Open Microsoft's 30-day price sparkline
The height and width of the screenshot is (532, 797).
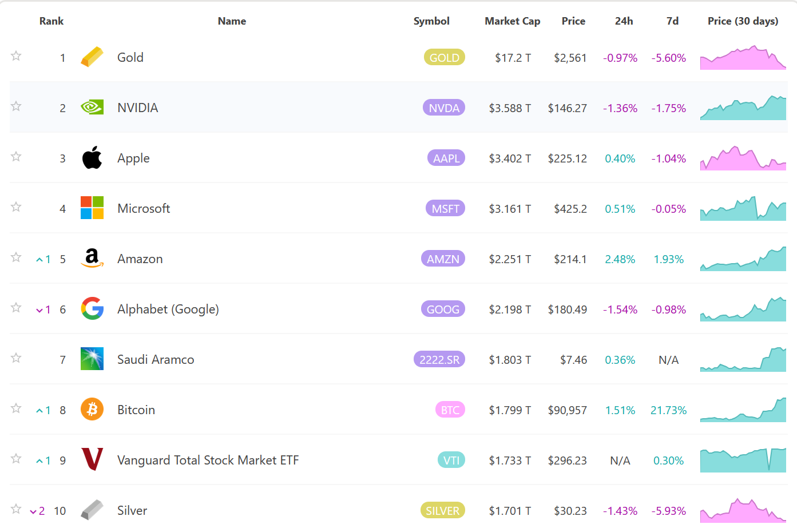(x=743, y=208)
